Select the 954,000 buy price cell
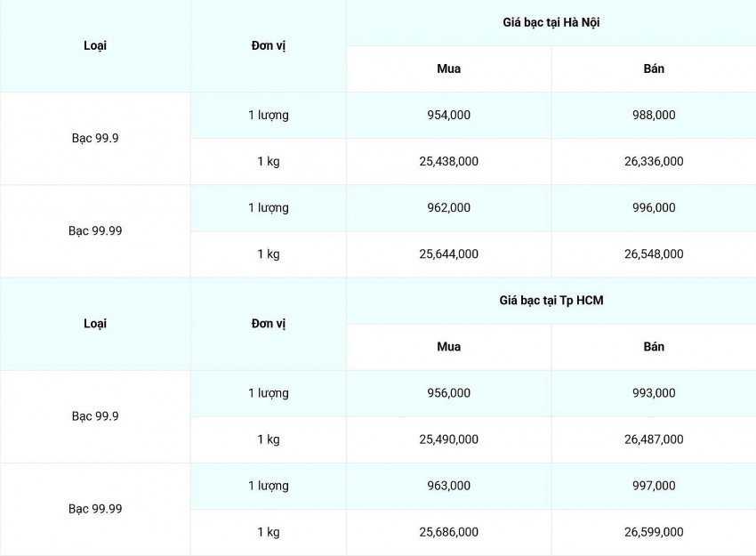 click(448, 115)
